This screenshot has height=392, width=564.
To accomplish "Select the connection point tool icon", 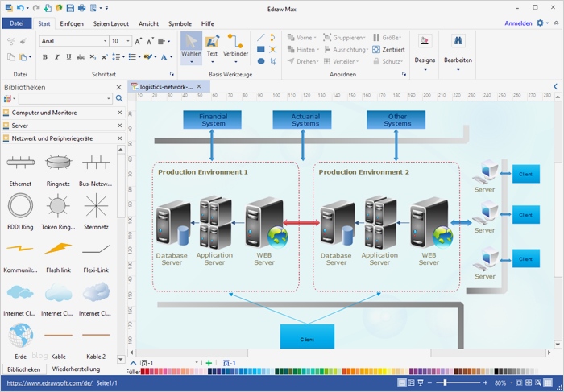I will [x=273, y=49].
